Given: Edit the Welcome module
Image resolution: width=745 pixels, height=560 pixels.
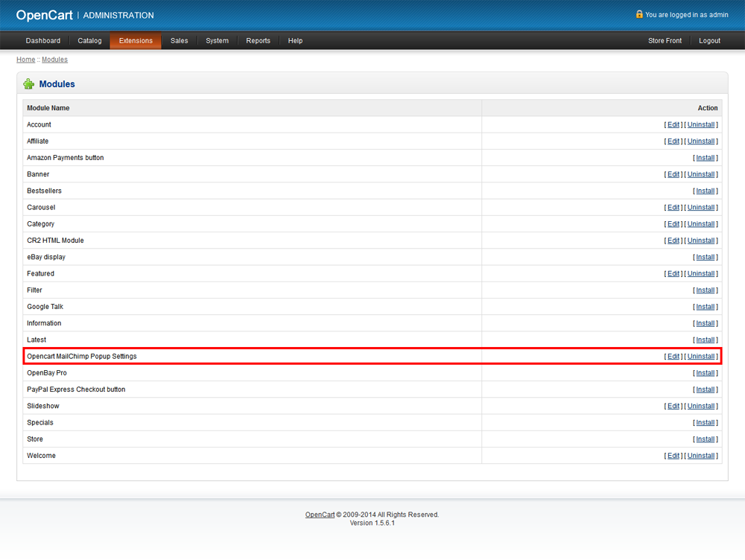Looking at the screenshot, I should pyautogui.click(x=673, y=456).
